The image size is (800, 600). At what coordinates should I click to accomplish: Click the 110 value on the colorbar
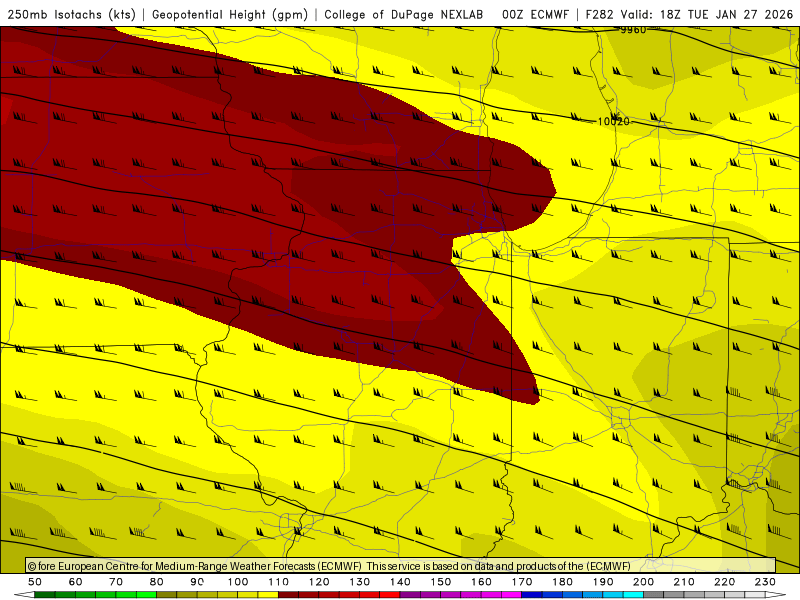click(278, 582)
